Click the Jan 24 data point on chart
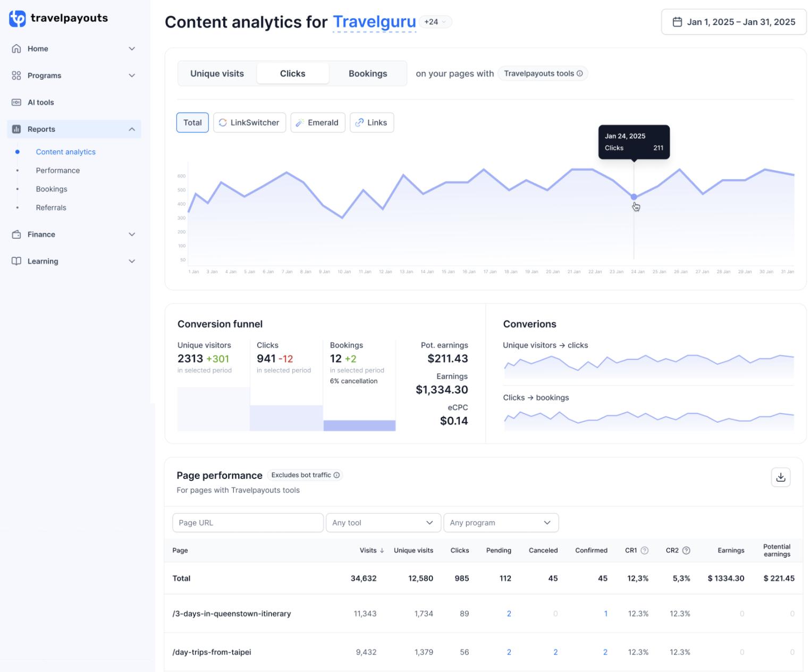The height and width of the screenshot is (672, 810). click(634, 197)
